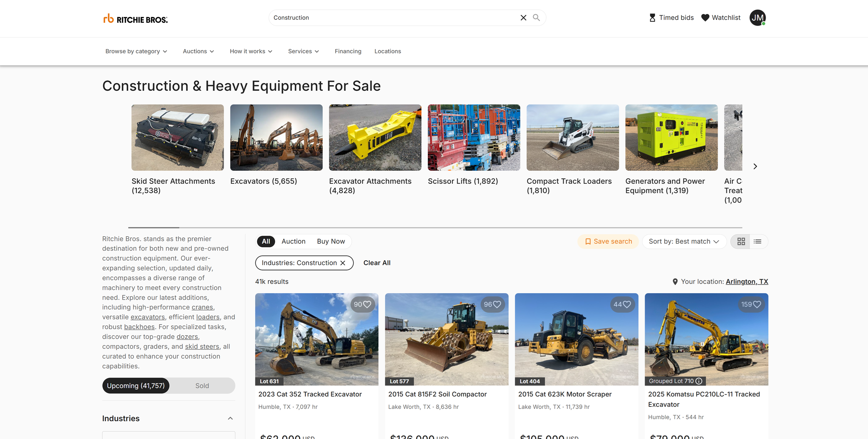Switch to grid view icon
The image size is (868, 439).
click(x=741, y=241)
